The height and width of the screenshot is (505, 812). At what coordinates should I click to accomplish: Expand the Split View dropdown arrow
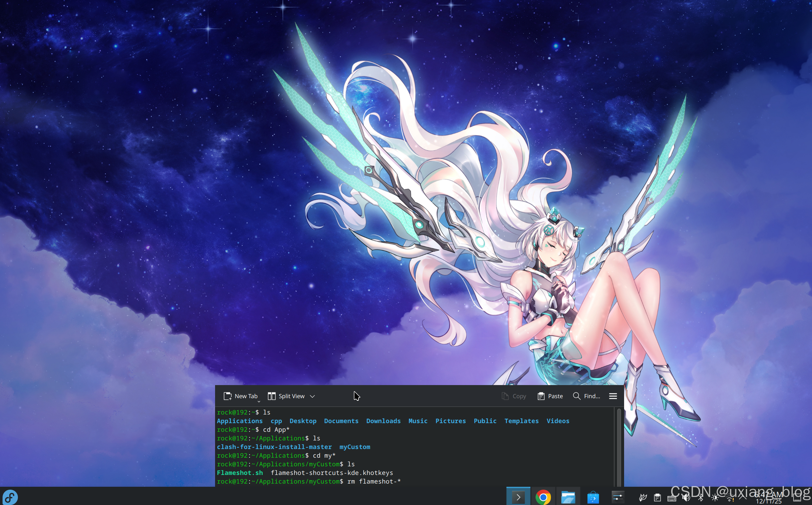tap(313, 397)
